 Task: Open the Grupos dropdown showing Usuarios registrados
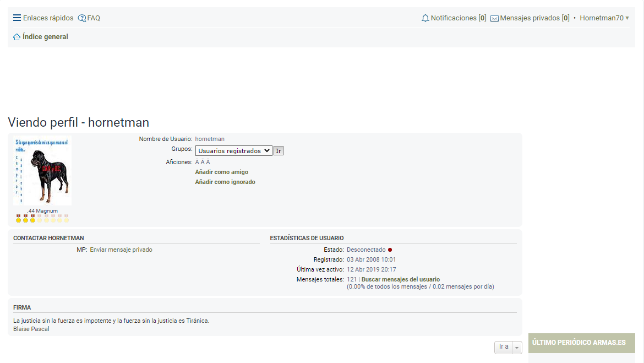(x=233, y=150)
